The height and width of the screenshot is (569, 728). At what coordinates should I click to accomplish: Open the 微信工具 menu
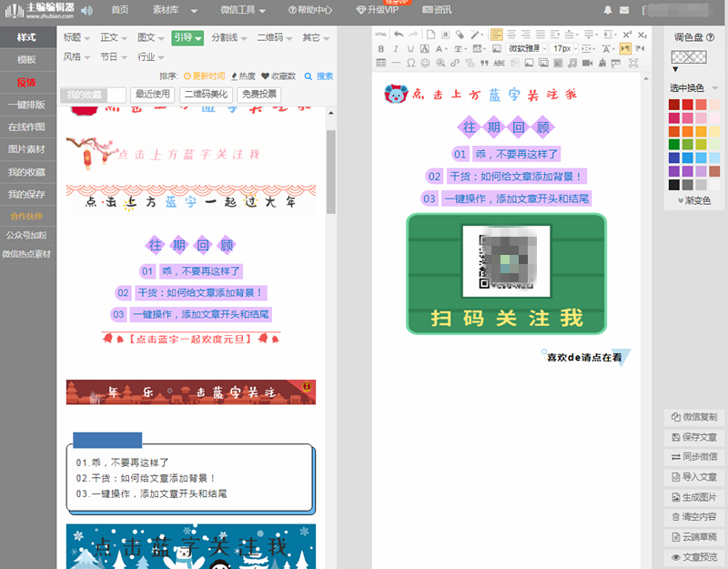point(243,10)
